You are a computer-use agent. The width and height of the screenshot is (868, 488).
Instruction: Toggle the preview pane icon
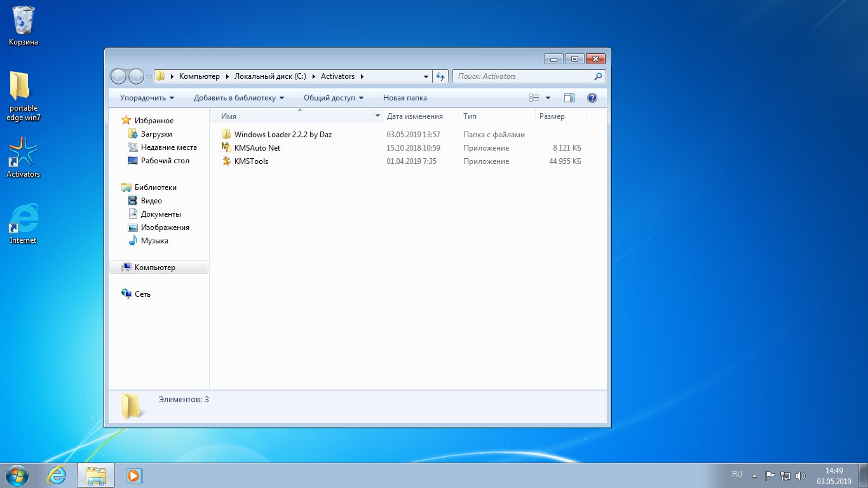(x=569, y=98)
